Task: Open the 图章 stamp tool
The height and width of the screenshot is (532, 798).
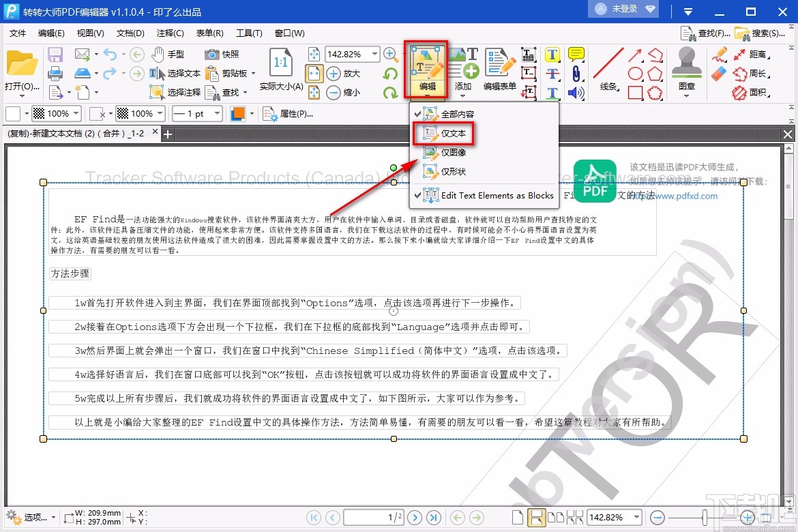Action: click(x=685, y=68)
